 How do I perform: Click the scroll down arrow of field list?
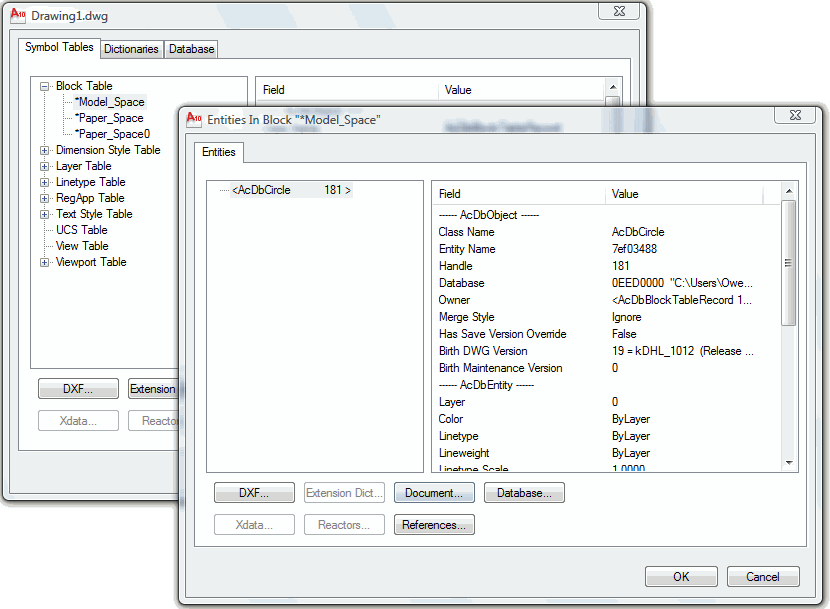tap(789, 463)
